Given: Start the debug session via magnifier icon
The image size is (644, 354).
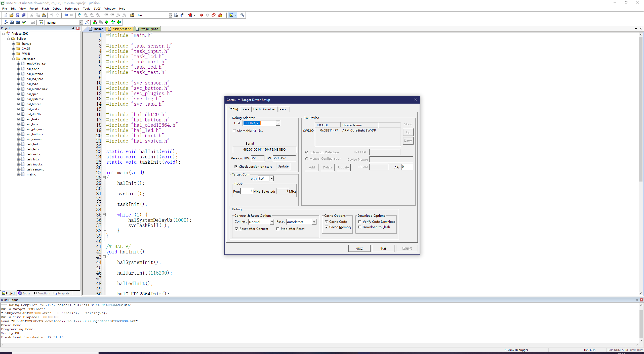Looking at the screenshot, I should (190, 15).
